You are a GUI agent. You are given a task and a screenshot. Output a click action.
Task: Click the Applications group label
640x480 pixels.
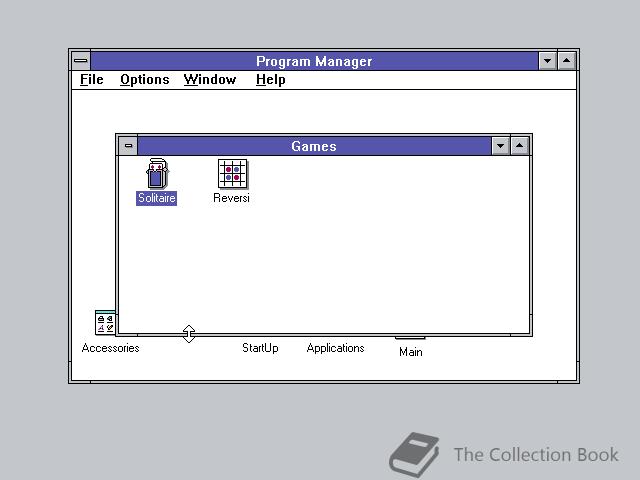pyautogui.click(x=336, y=348)
